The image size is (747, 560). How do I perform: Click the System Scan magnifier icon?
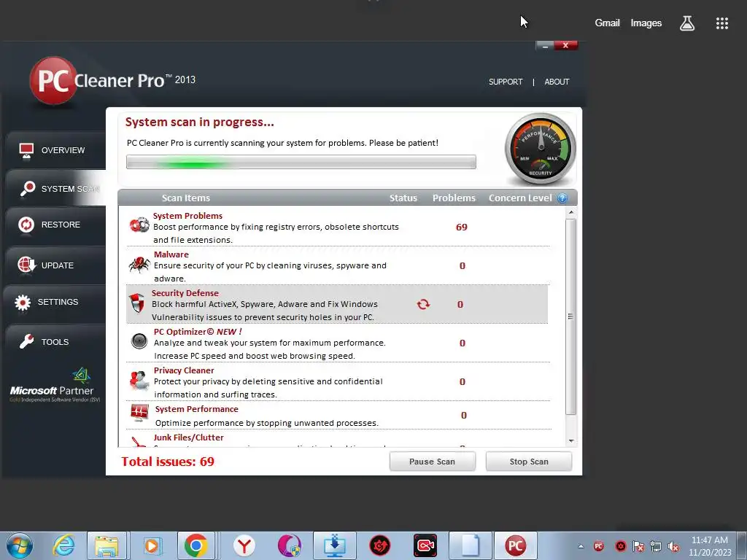(27, 189)
